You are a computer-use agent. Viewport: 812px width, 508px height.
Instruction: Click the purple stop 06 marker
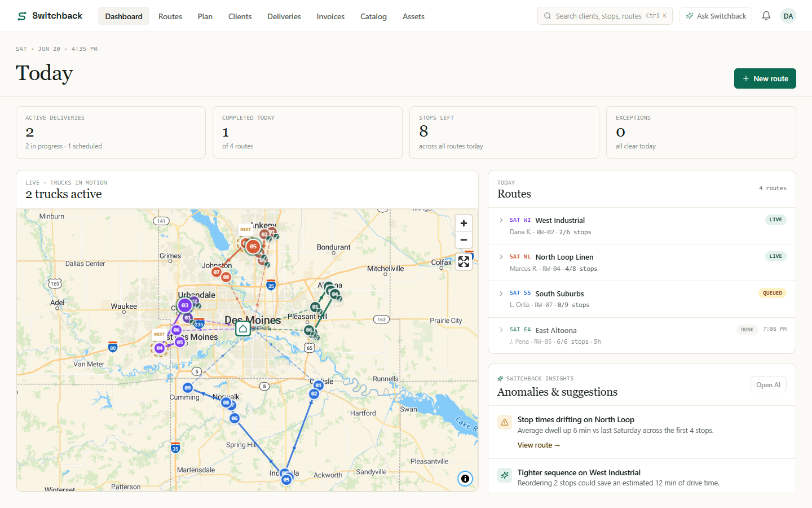coord(176,330)
